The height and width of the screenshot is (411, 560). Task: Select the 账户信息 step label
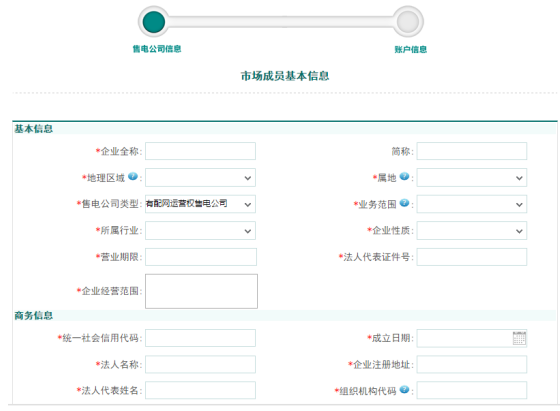pyautogui.click(x=411, y=49)
